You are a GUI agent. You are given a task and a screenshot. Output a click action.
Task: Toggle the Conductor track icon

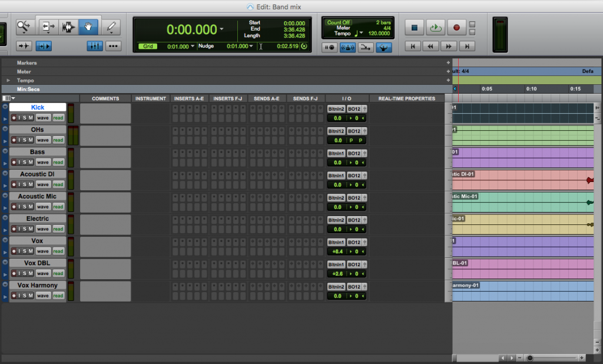384,47
